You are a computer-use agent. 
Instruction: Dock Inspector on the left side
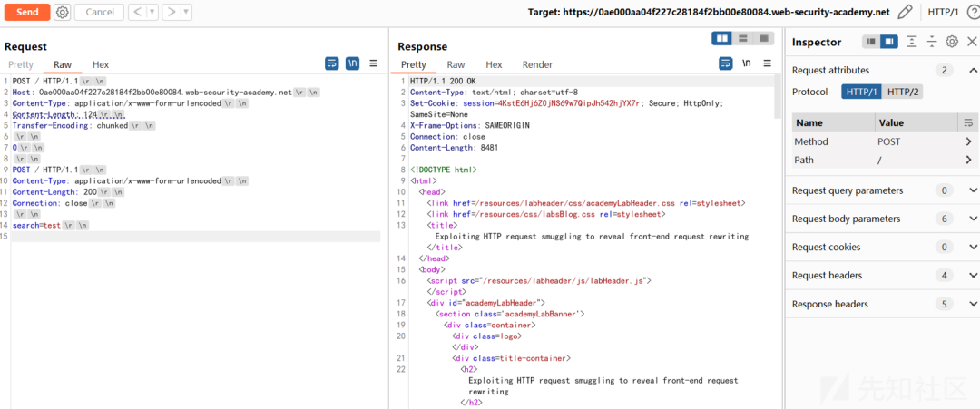click(x=871, y=42)
